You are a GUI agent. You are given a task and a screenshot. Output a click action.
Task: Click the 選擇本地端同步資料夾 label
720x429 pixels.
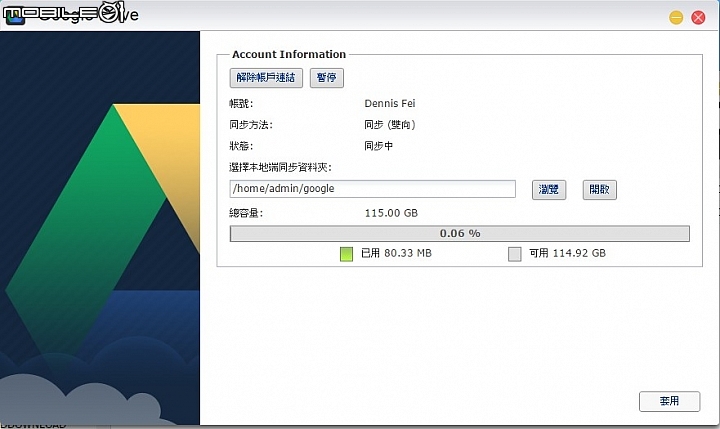[280, 167]
